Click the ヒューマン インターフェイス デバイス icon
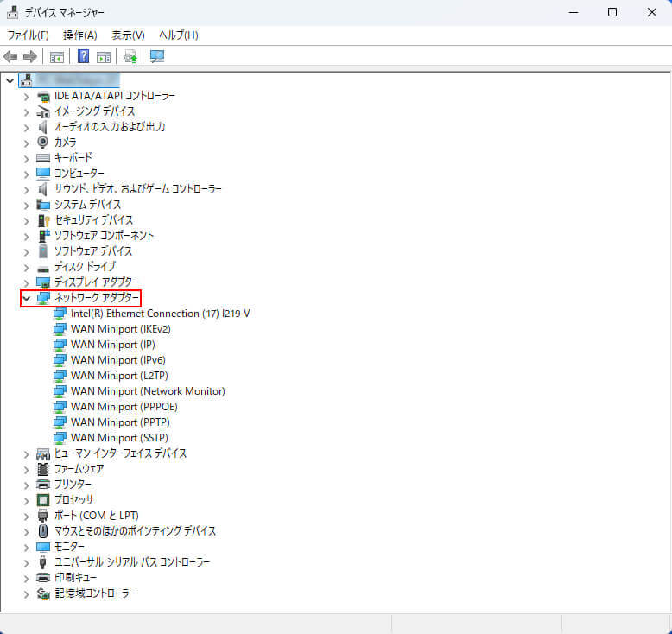This screenshot has height=634, width=672. pyautogui.click(x=43, y=453)
